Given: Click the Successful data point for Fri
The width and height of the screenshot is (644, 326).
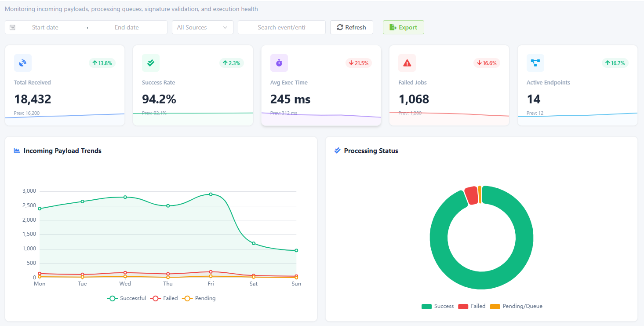Looking at the screenshot, I should click(x=211, y=194).
